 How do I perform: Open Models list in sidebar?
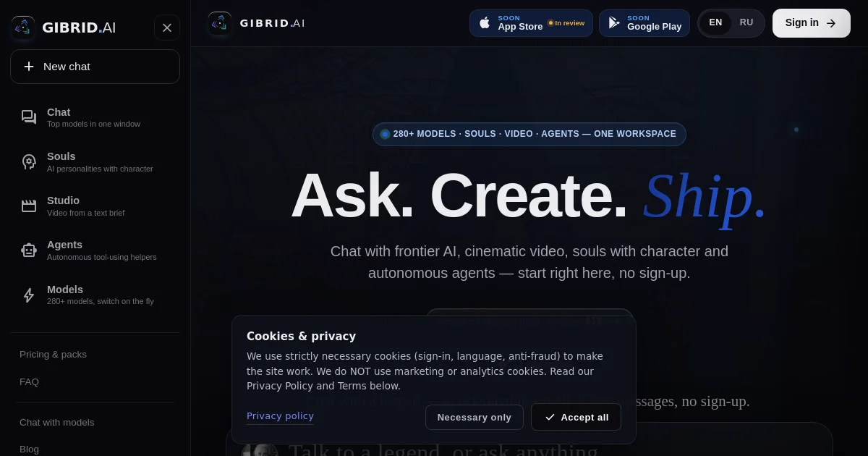point(95,295)
